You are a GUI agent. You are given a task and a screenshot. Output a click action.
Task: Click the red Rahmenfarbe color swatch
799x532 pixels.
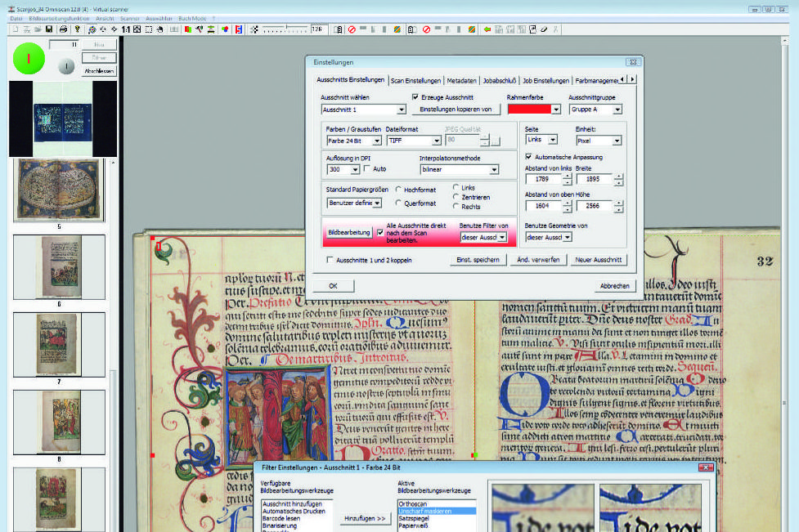pos(529,110)
